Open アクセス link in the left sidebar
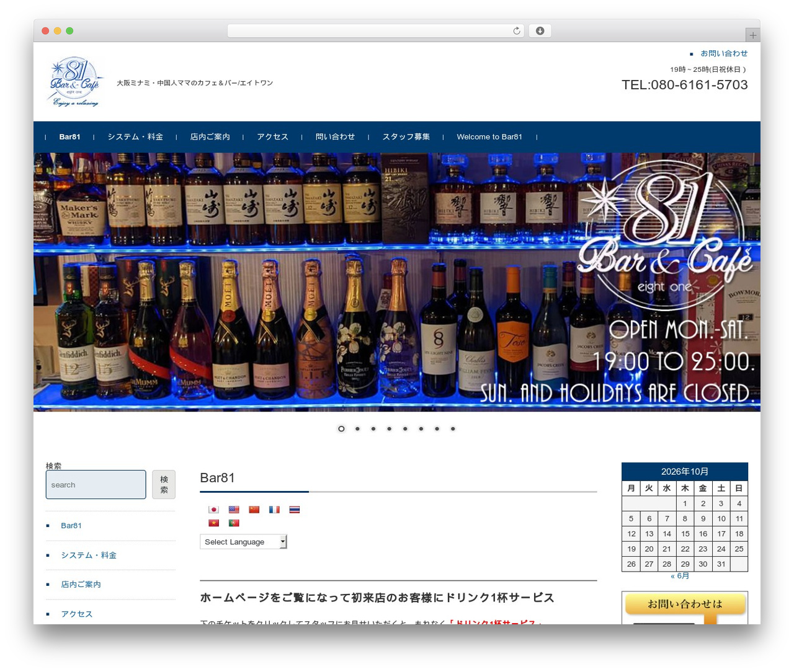The height and width of the screenshot is (672, 794). 77,614
